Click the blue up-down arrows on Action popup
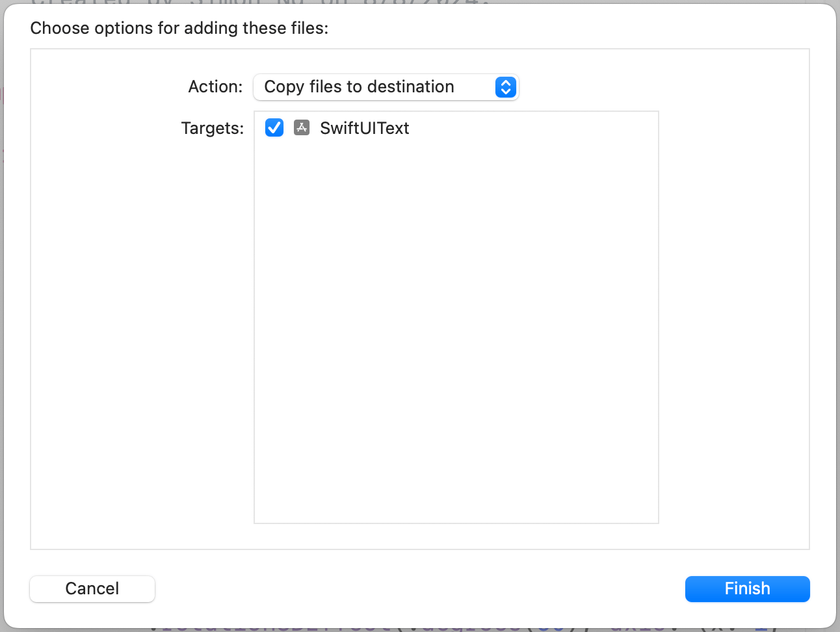 505,87
